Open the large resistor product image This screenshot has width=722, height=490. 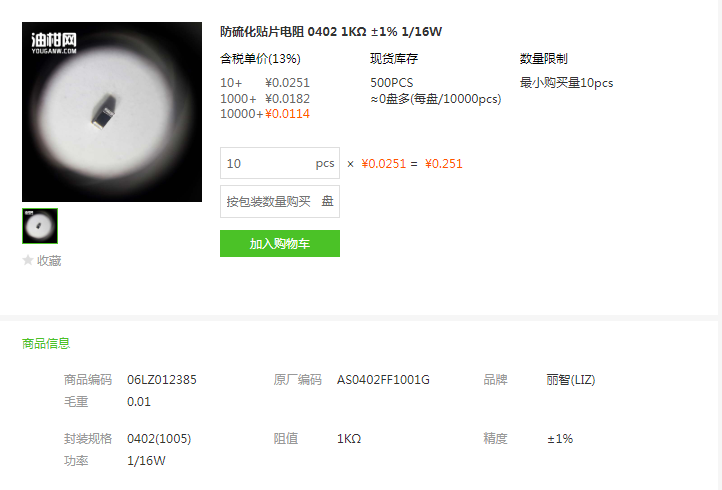click(x=112, y=112)
